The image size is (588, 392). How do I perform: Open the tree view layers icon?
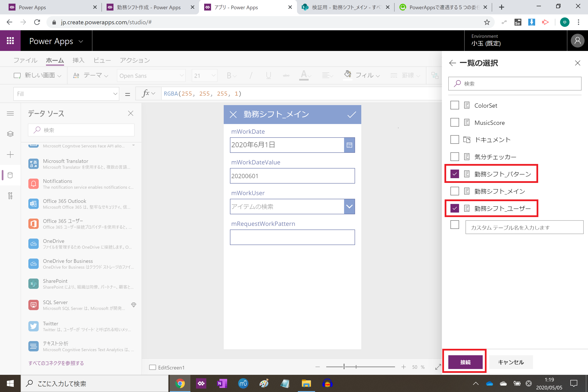pos(10,134)
